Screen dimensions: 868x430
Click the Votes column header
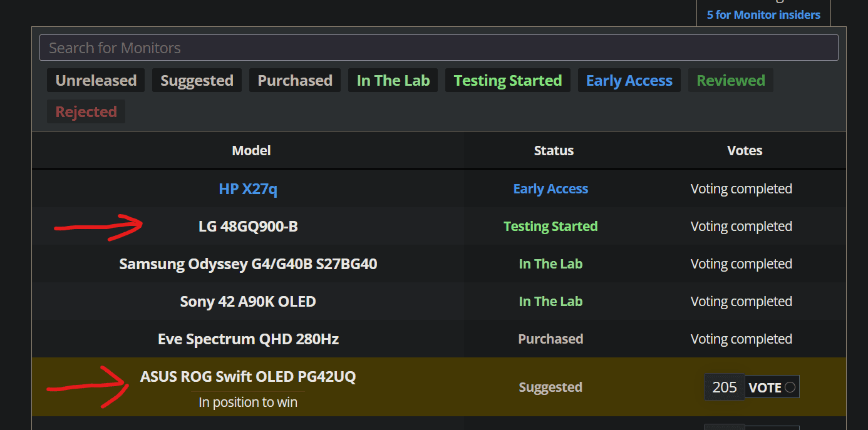click(745, 150)
